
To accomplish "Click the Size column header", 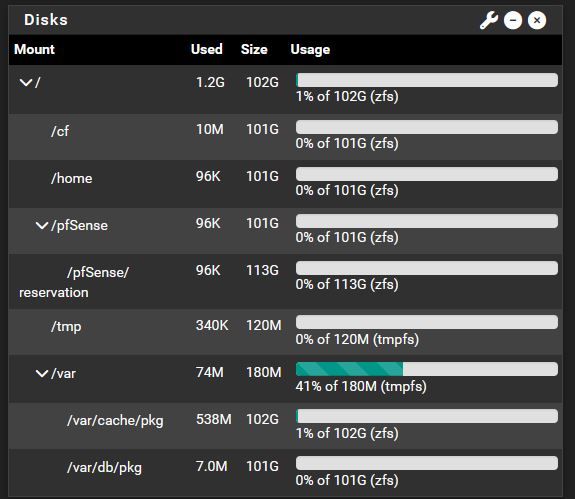I will tap(254, 49).
